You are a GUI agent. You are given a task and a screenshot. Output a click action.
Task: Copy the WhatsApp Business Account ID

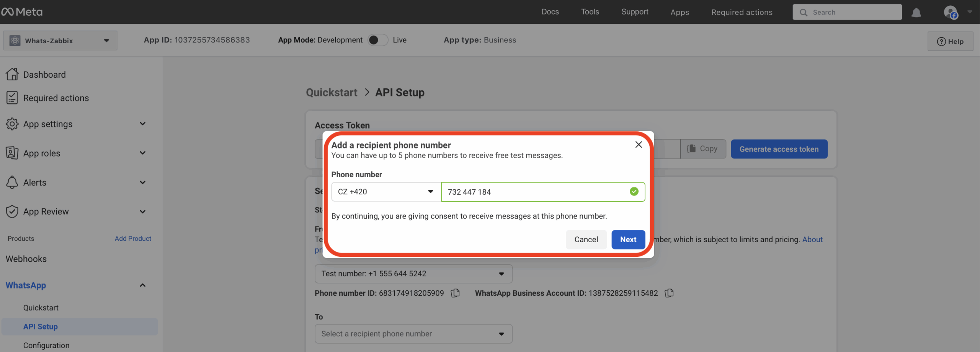[669, 293]
